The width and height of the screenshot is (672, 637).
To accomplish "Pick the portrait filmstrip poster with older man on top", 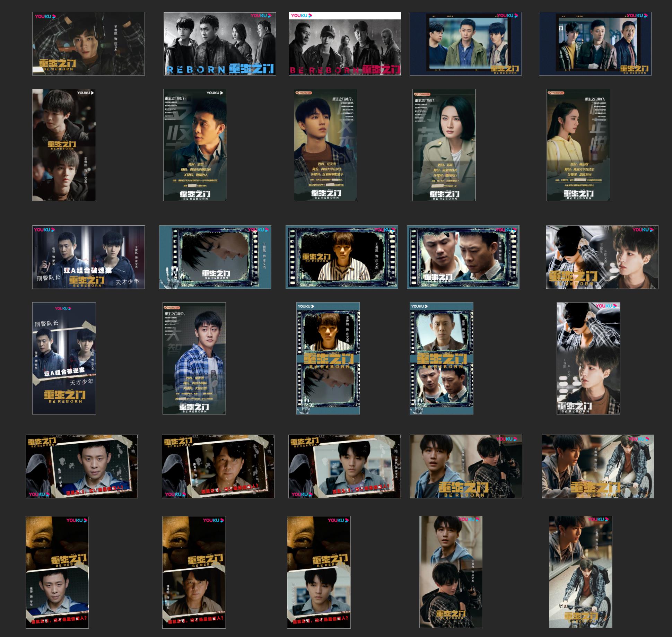I will pyautogui.click(x=442, y=358).
